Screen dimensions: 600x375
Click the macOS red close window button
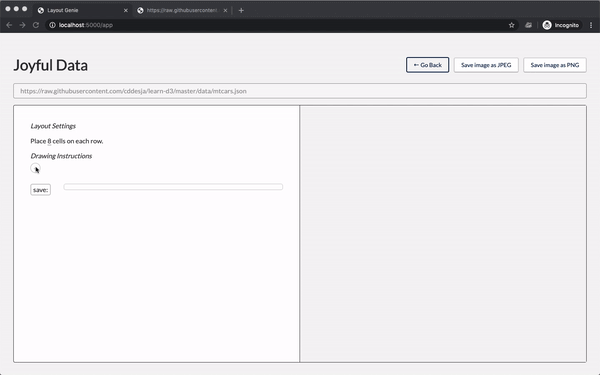(x=8, y=9)
